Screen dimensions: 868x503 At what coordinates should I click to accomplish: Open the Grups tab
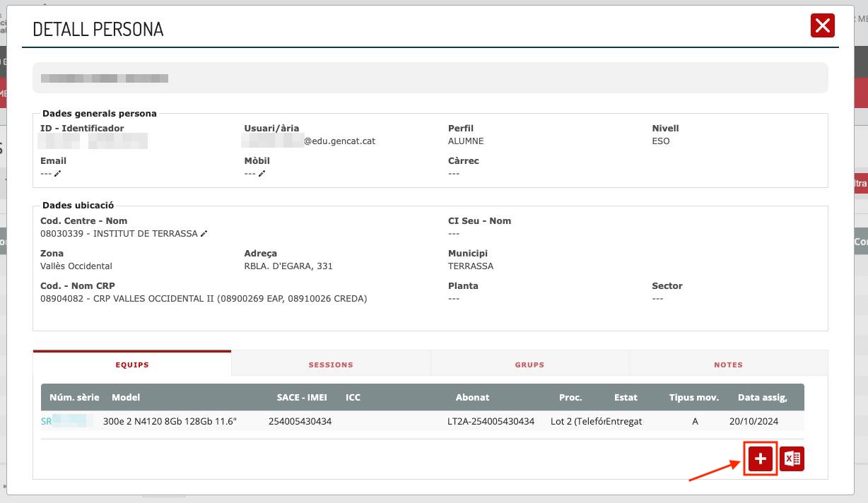coord(529,365)
